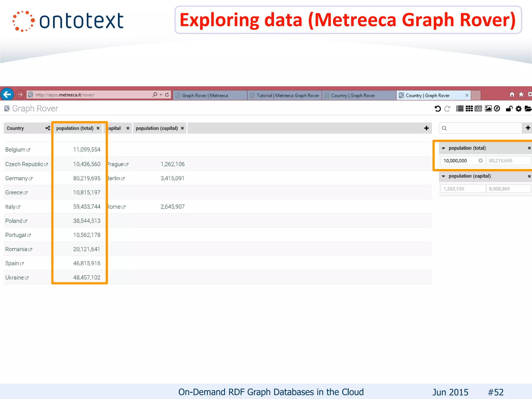Viewport: 532px width, 399px height.
Task: Open the Italy link
Action: pos(13,207)
